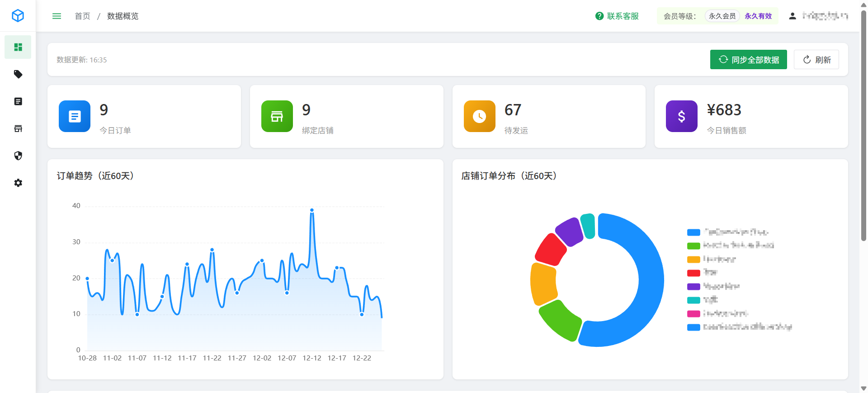This screenshot has height=393, width=868.
Task: Click the ¥683 sales value
Action: tap(724, 110)
